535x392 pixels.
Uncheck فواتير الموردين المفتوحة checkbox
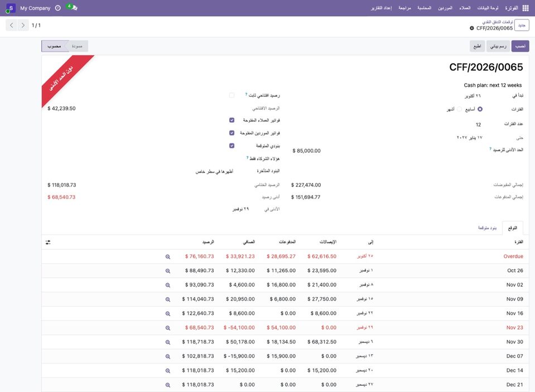pyautogui.click(x=232, y=133)
